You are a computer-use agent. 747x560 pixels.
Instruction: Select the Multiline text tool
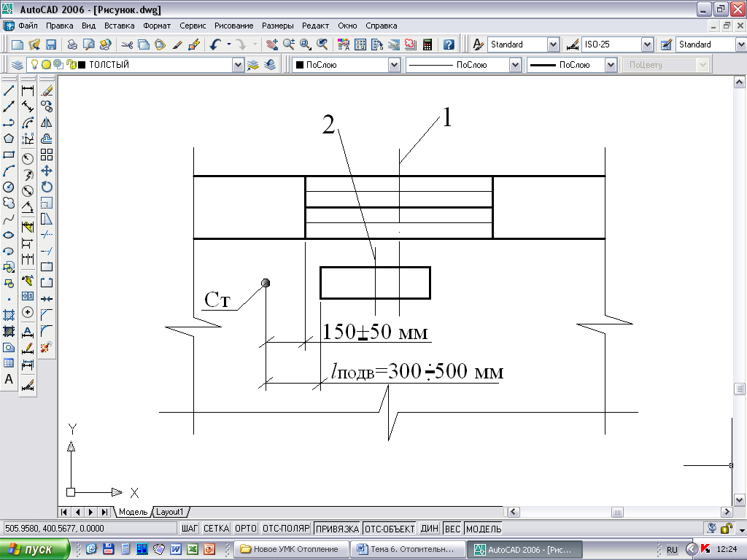click(x=9, y=379)
